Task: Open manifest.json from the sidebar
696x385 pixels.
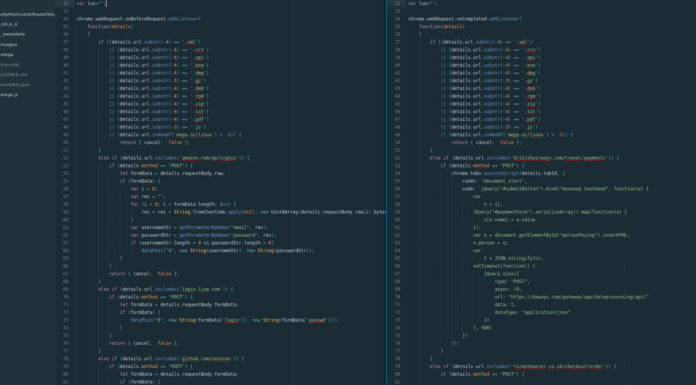Action: (x=15, y=84)
